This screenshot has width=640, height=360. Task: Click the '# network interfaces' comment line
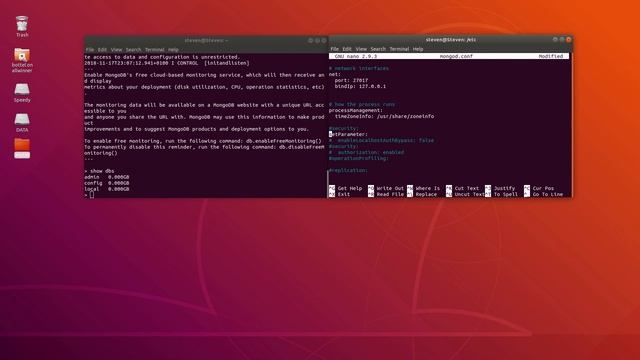[x=359, y=69]
